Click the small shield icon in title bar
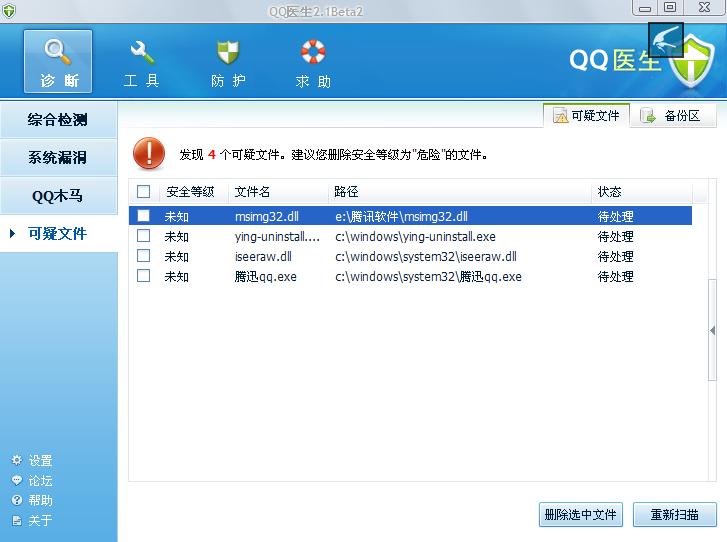 pyautogui.click(x=9, y=11)
